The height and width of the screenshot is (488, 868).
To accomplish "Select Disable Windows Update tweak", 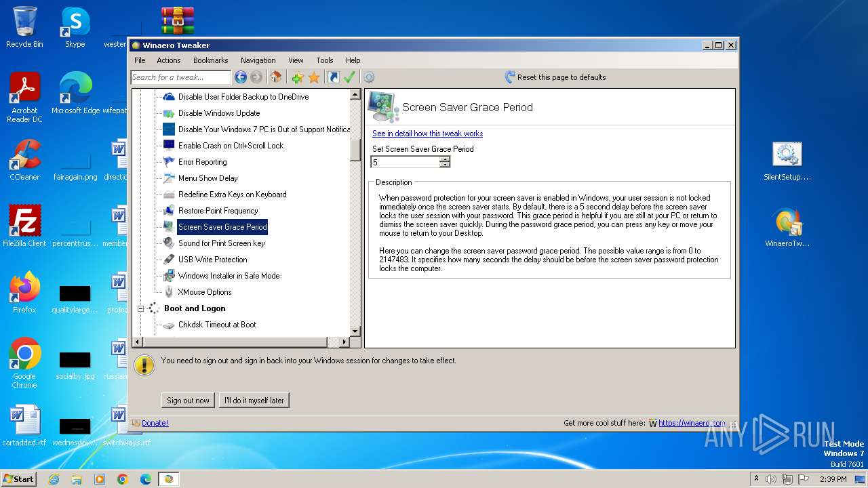I will [x=219, y=113].
